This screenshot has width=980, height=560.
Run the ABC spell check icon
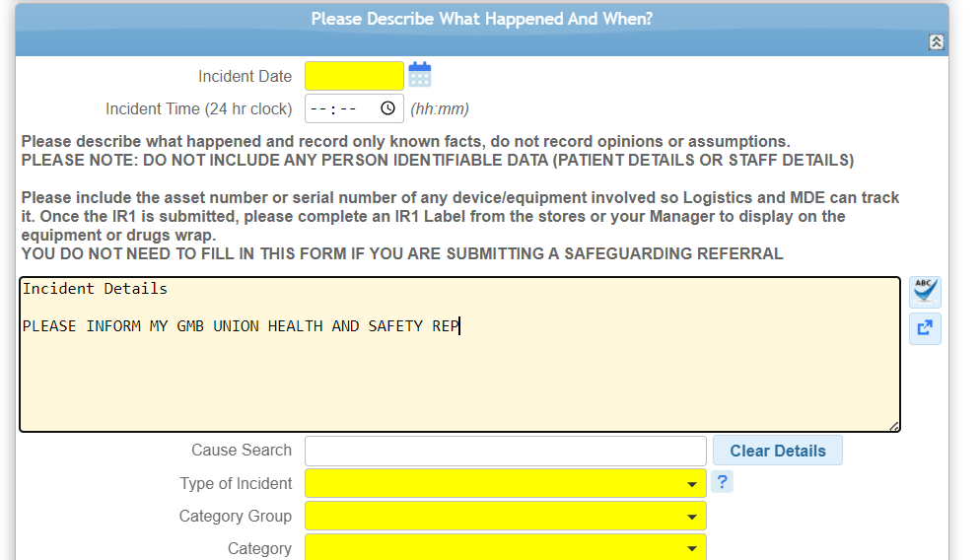(925, 293)
